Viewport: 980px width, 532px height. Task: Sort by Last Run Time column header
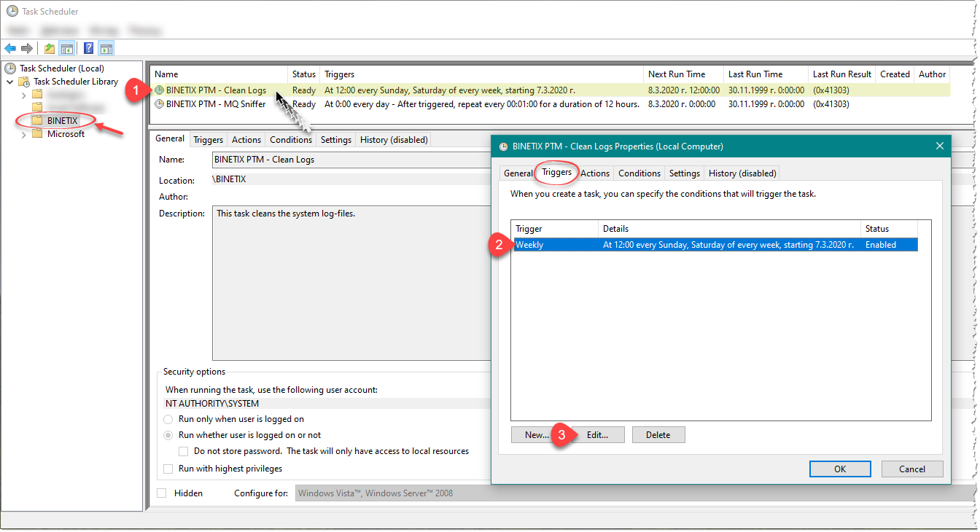click(766, 74)
